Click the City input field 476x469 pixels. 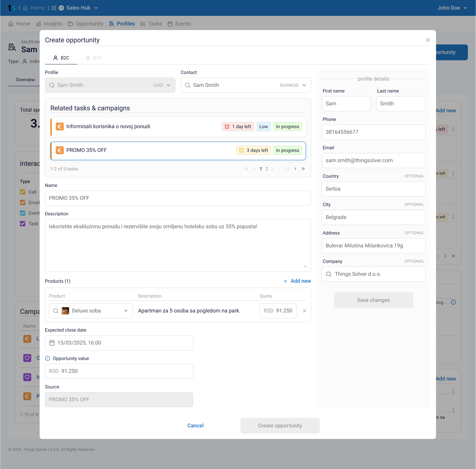[x=374, y=217]
